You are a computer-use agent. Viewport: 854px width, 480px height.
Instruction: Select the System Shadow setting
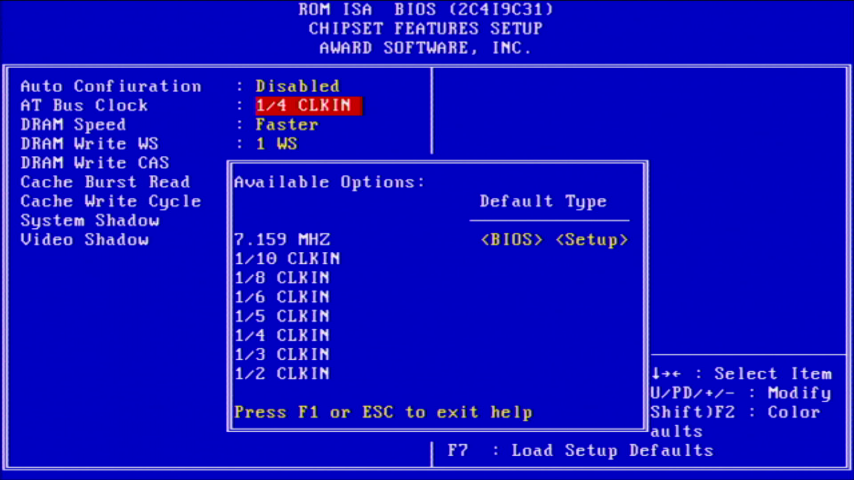click(x=90, y=221)
